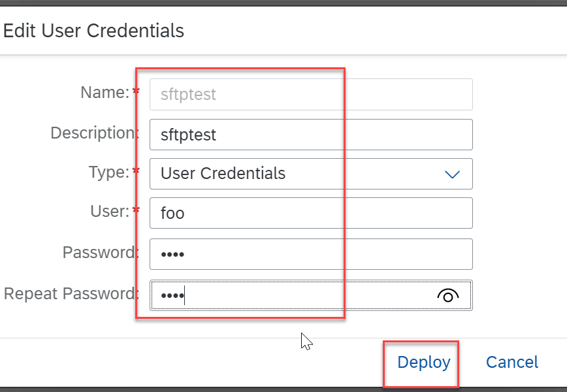Open the User Credentials type combo box
This screenshot has width=567, height=392.
pyautogui.click(x=311, y=174)
